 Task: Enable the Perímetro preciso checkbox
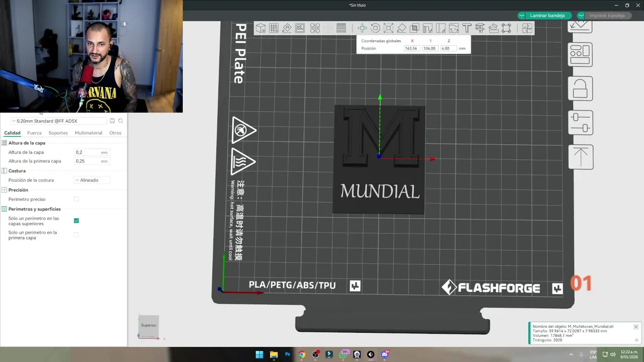pos(76,199)
